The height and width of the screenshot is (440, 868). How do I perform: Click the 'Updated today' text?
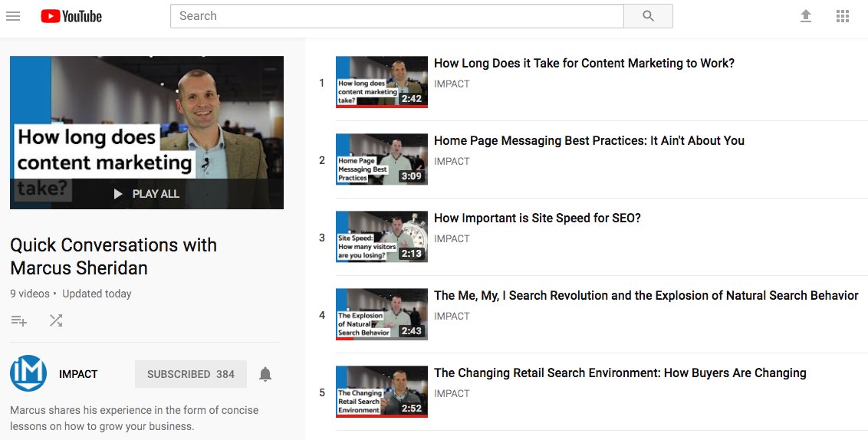click(97, 294)
